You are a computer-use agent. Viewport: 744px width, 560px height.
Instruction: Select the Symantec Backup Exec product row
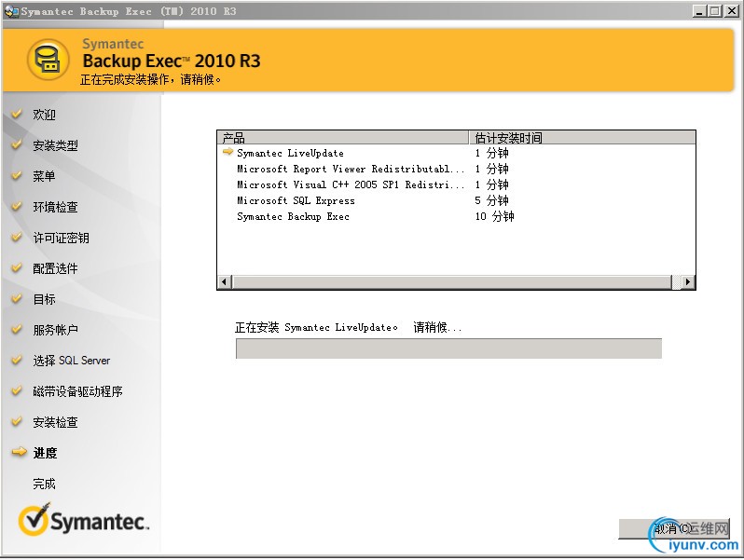(x=457, y=217)
